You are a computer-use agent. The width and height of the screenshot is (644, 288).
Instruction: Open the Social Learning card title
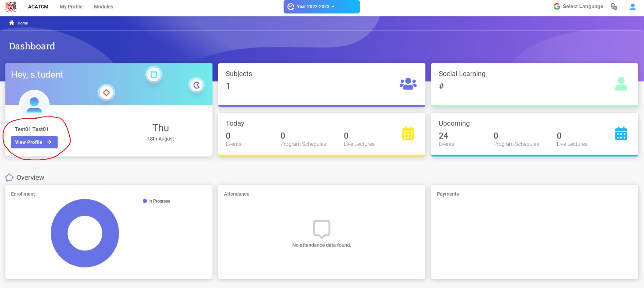pyautogui.click(x=462, y=74)
